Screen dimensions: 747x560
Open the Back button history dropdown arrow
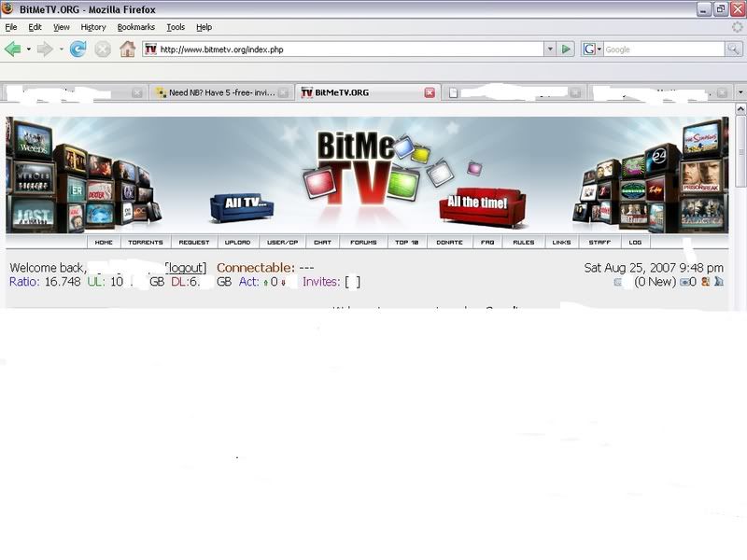click(29, 49)
